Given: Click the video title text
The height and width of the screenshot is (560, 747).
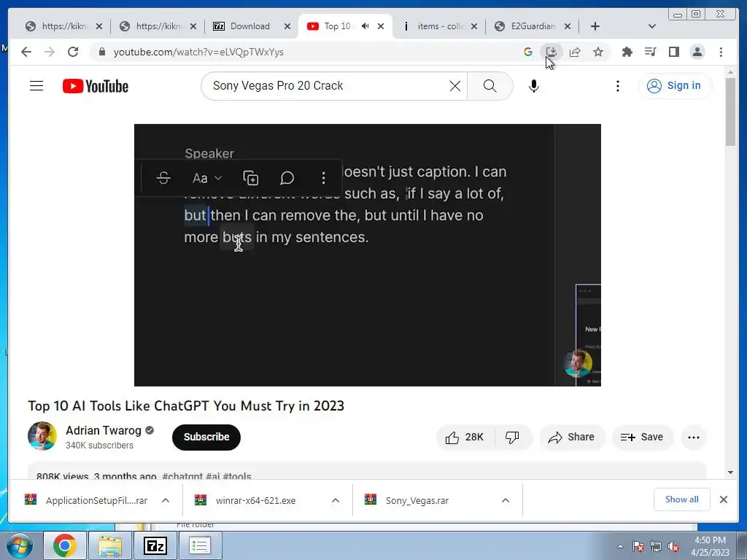Looking at the screenshot, I should [186, 405].
